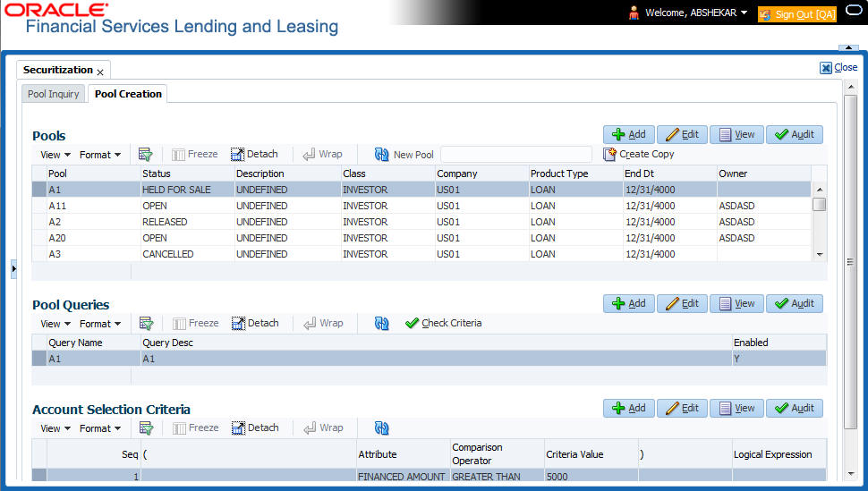
Task: Click the Product Type column header
Action: [576, 174]
